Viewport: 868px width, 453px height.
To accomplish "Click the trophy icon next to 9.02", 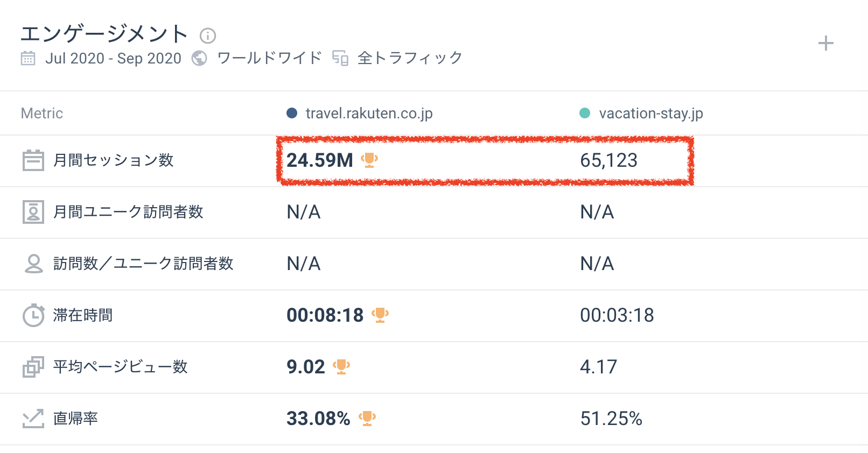I will (x=341, y=366).
